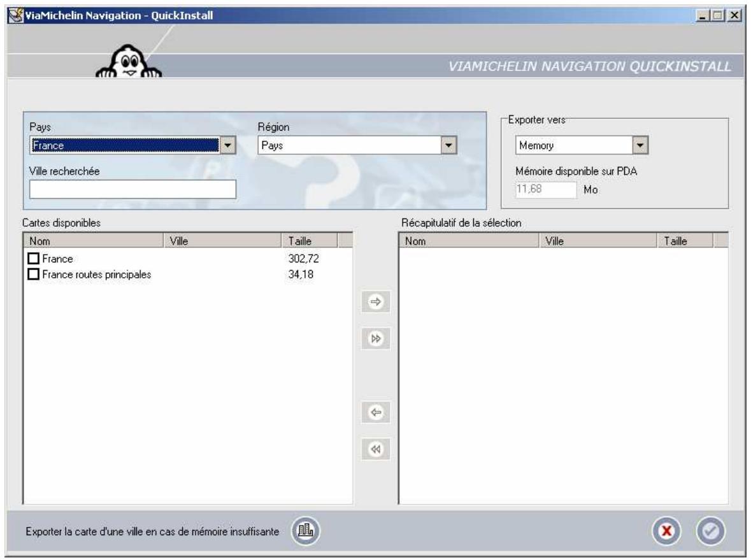The height and width of the screenshot is (560, 751).
Task: Open the Pays dropdown arrow
Action: coord(228,145)
